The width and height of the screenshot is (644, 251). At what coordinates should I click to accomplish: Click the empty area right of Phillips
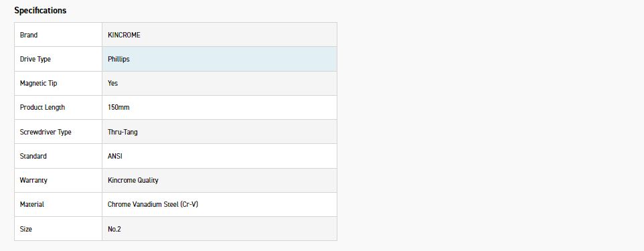233,59
